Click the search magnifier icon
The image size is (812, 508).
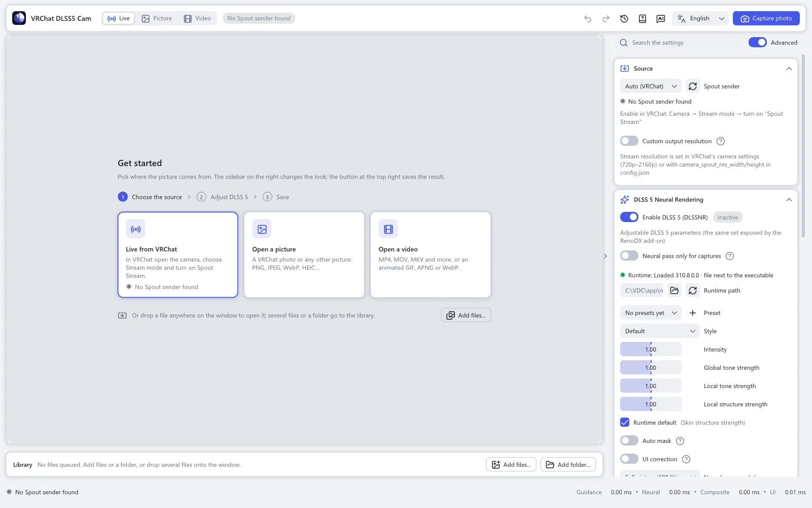(x=624, y=43)
